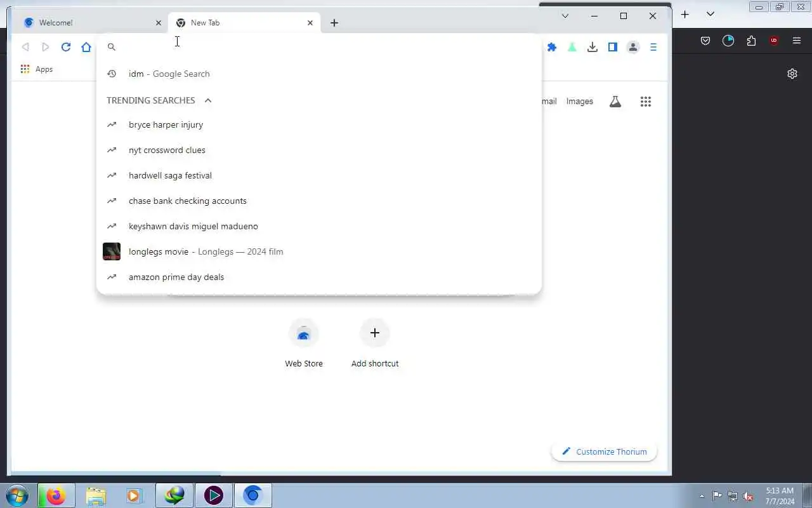The height and width of the screenshot is (508, 812).
Task: Open the Google apps grid icon
Action: coord(646,102)
